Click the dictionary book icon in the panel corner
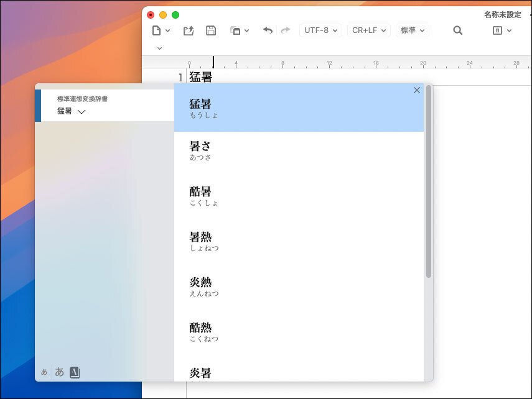This screenshot has width=532, height=399. pyautogui.click(x=75, y=372)
